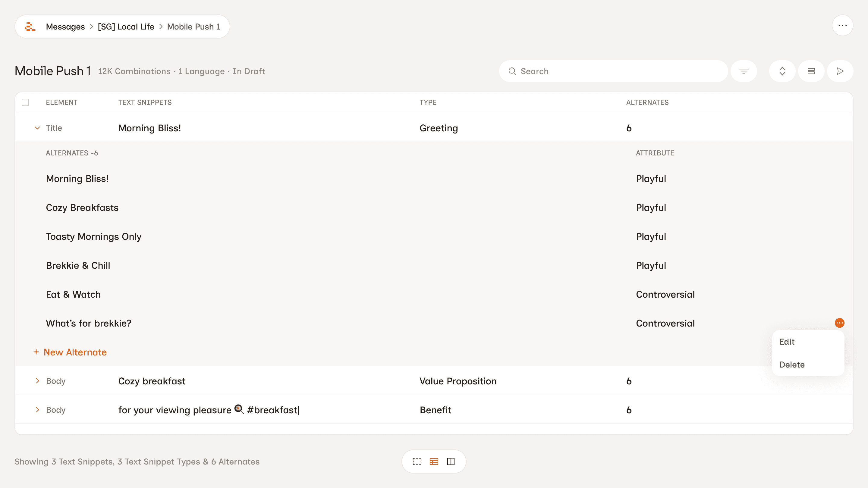Choose Edit from the context menu
Image resolution: width=868 pixels, height=488 pixels.
coord(787,342)
